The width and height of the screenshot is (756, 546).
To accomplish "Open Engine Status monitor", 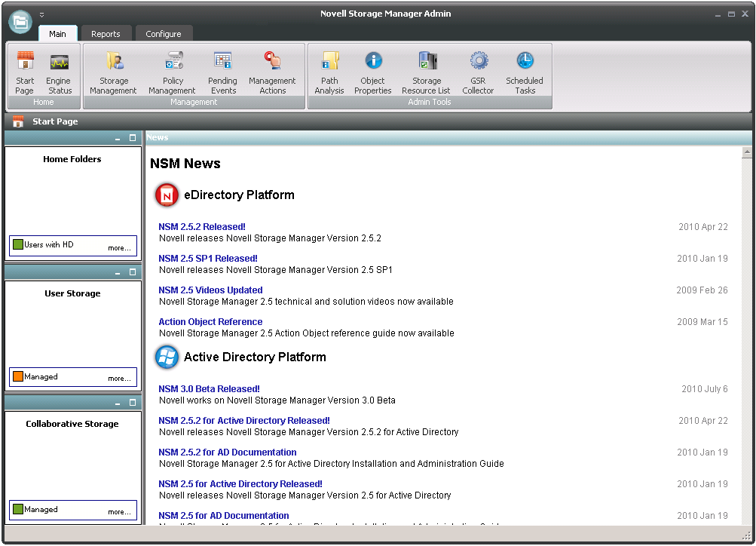I will pyautogui.click(x=59, y=72).
